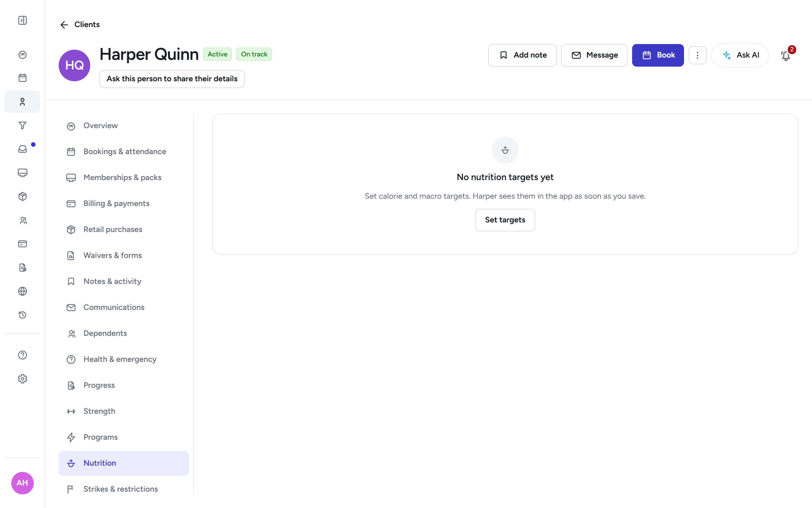Open Dependents section

click(x=124, y=333)
